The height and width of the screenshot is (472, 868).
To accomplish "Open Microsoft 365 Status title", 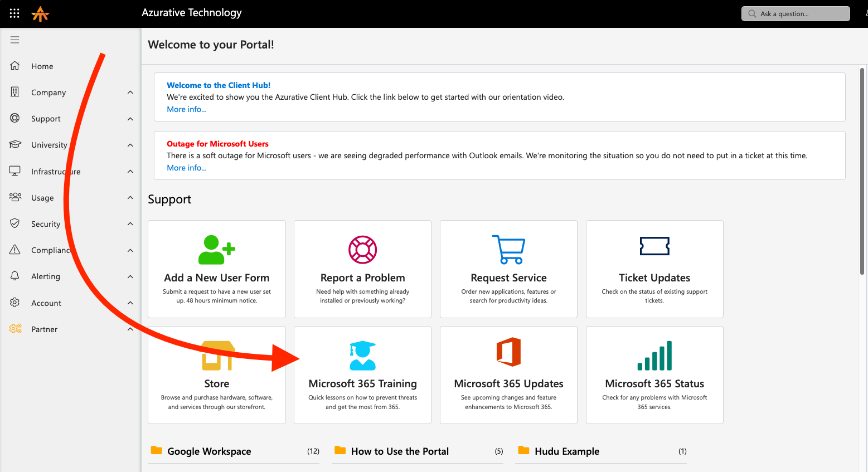I will tap(654, 383).
